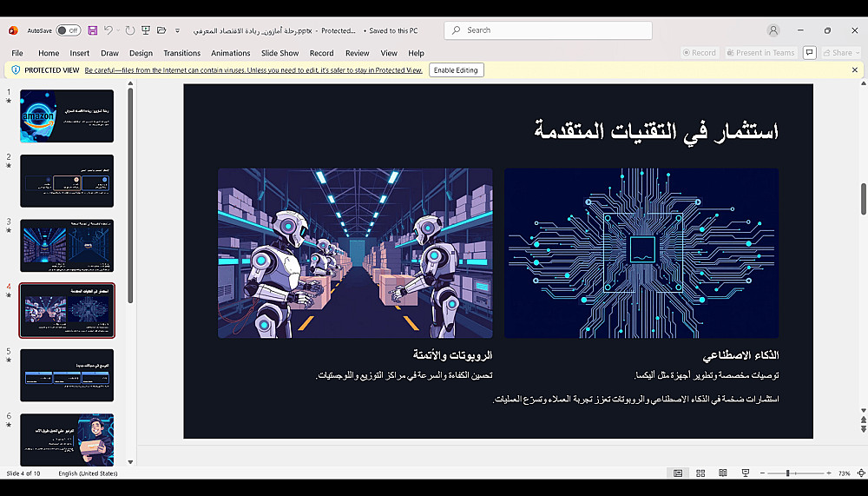The image size is (868, 496).
Task: Click the Record button at top right
Action: coord(700,53)
